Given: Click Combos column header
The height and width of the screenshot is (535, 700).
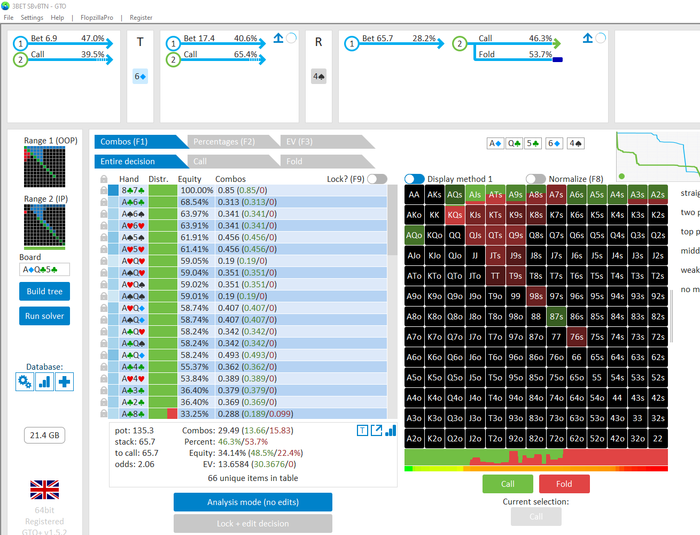Looking at the screenshot, I should 230,179.
